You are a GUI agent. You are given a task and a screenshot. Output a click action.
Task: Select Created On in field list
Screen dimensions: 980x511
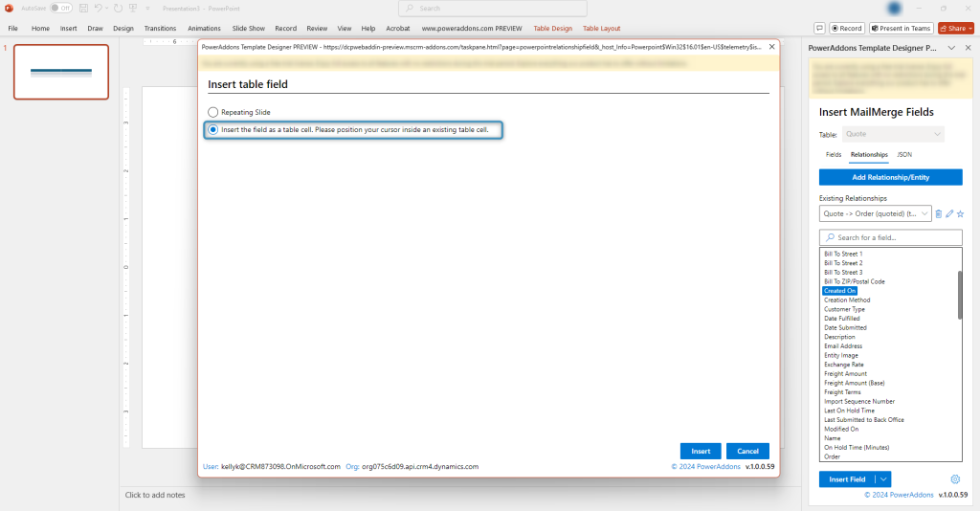click(839, 291)
